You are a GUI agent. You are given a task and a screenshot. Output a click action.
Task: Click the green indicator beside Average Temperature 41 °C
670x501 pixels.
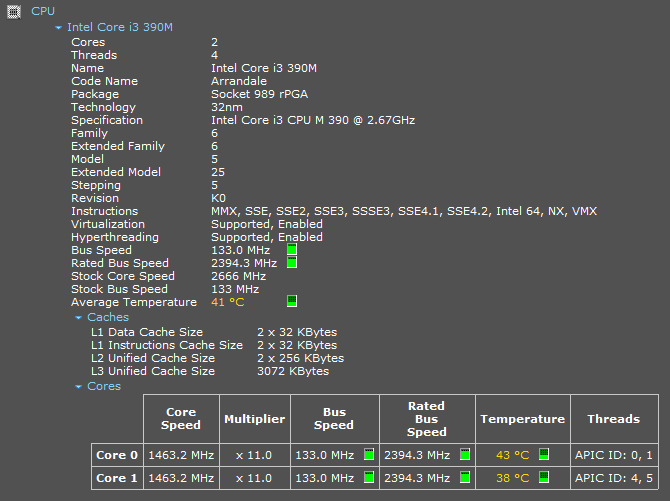pos(292,301)
